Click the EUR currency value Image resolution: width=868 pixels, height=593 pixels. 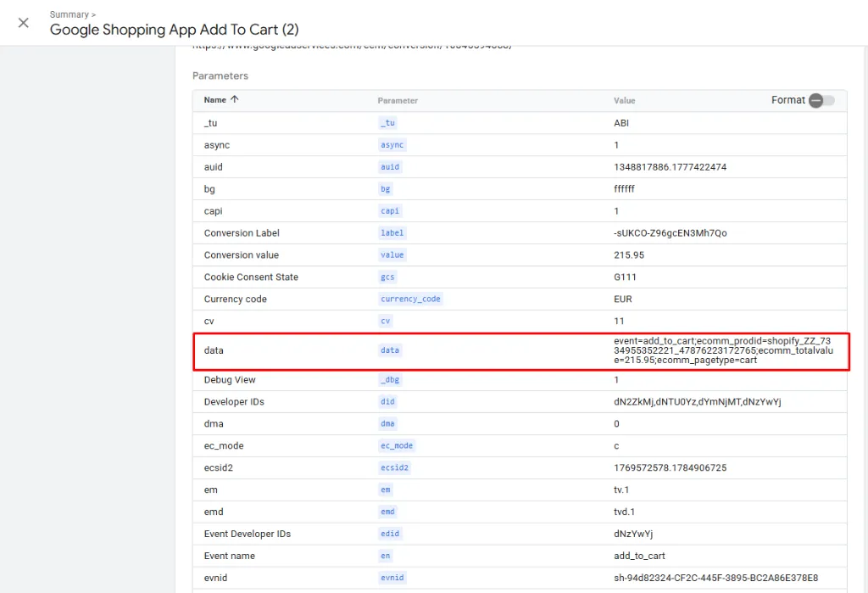coord(623,299)
